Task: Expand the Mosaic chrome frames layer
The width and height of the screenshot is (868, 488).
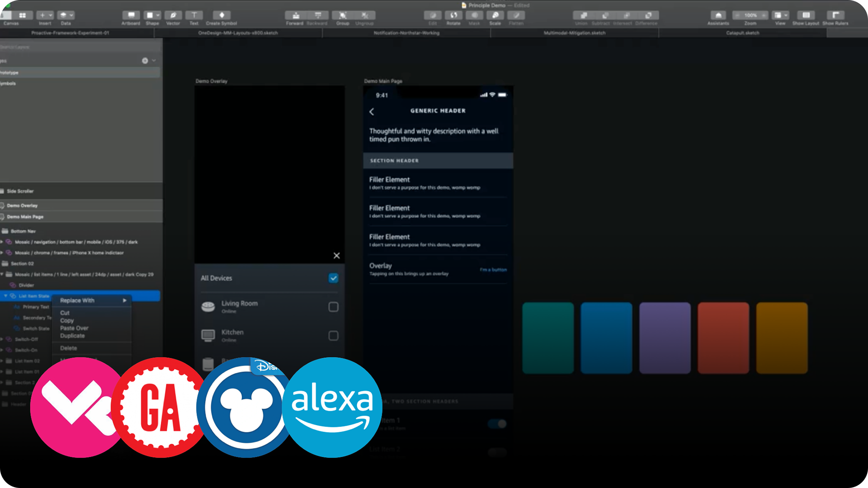Action: [2, 253]
